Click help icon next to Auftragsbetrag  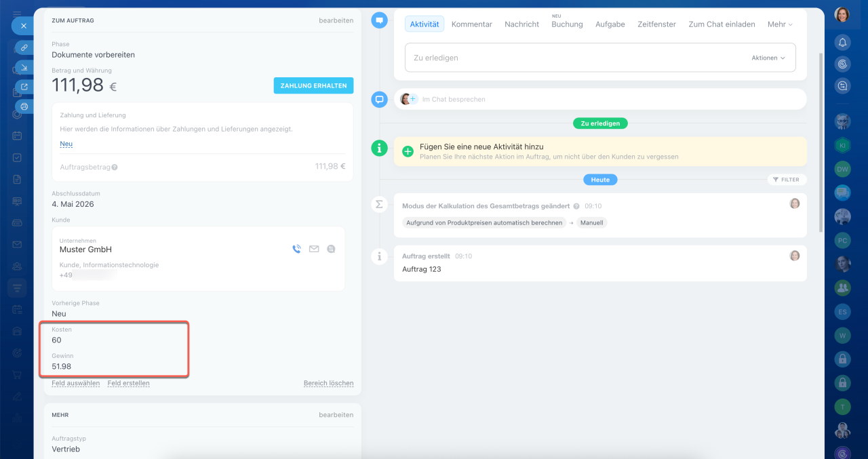point(115,167)
